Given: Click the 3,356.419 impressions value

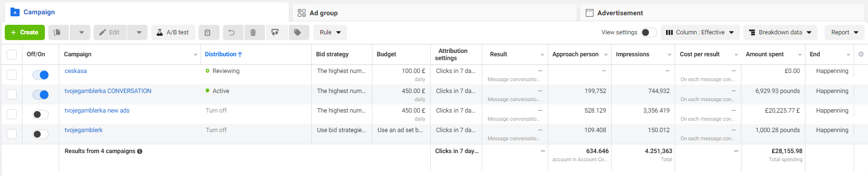Looking at the screenshot, I should point(656,111).
